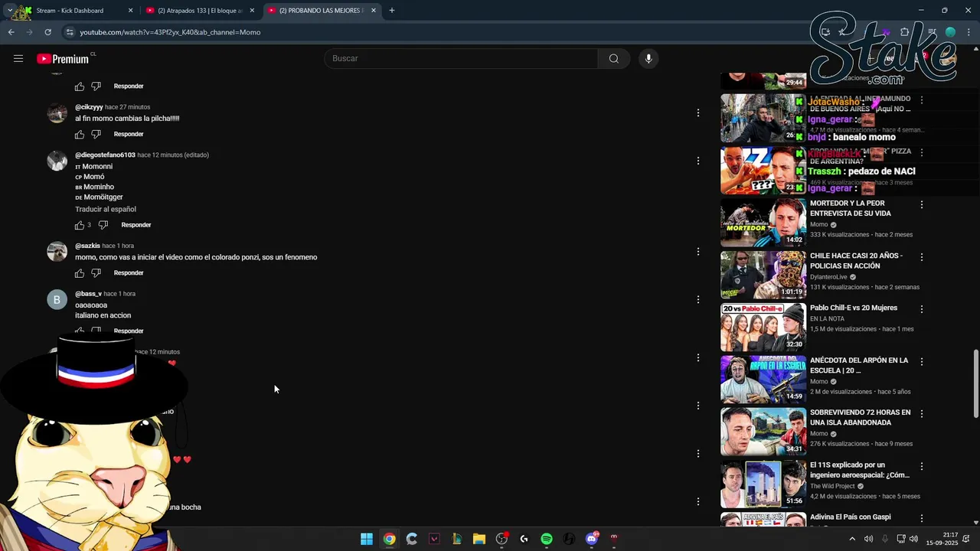
Task: Open options for El 11S explicado video
Action: click(x=922, y=466)
